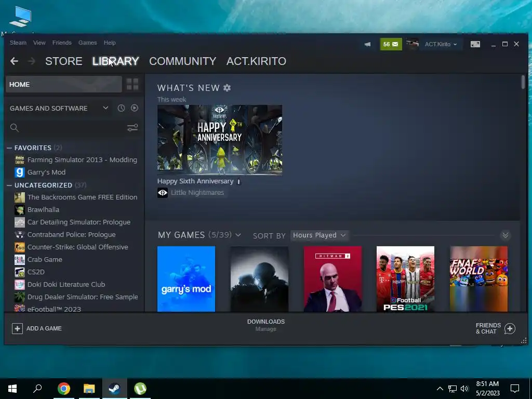Click the Farming Simulator 2013 Modding icon
Screen dimensions: 532x399
tap(20, 160)
